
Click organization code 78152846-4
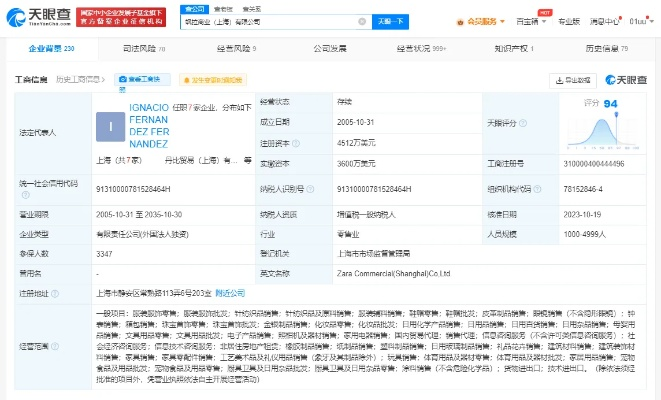583,189
